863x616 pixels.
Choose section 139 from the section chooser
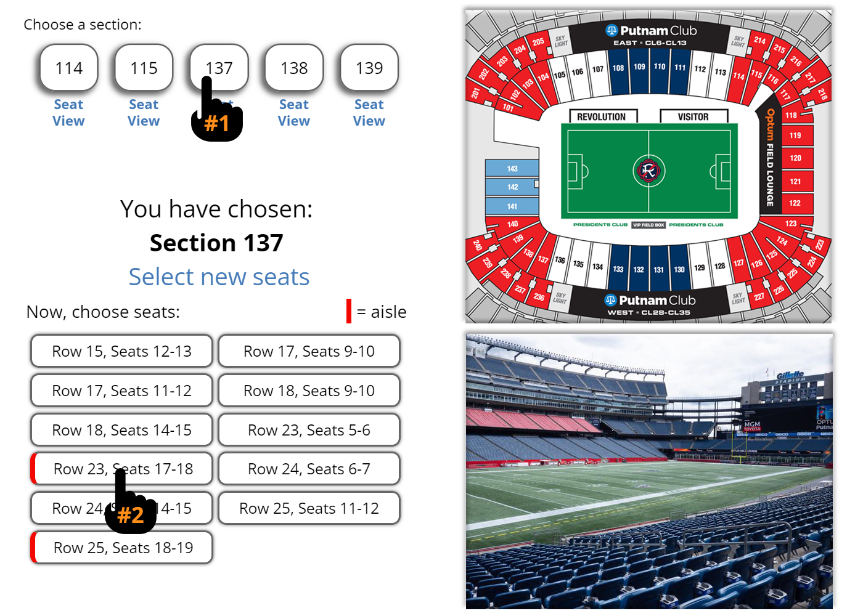click(x=368, y=68)
